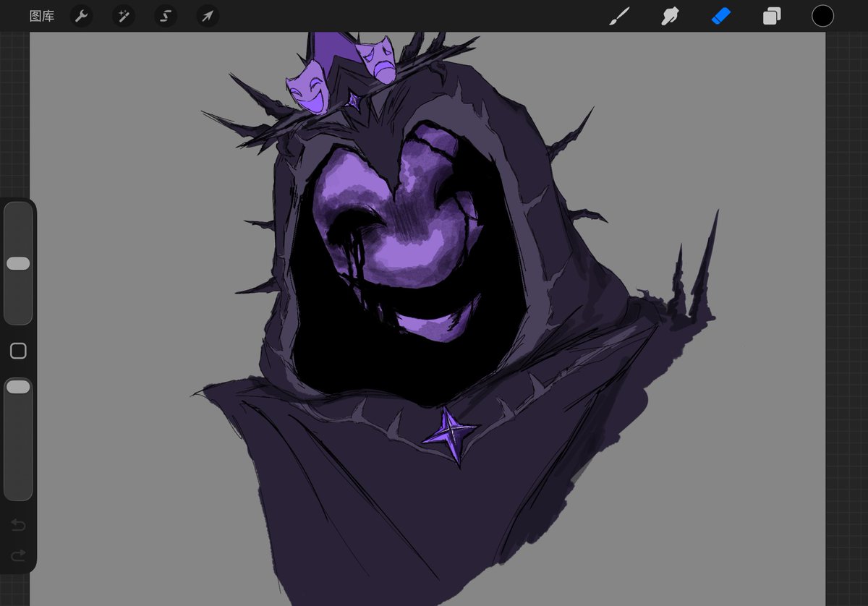This screenshot has height=606, width=868.
Task: Undo the last stroke
Action: (18, 525)
